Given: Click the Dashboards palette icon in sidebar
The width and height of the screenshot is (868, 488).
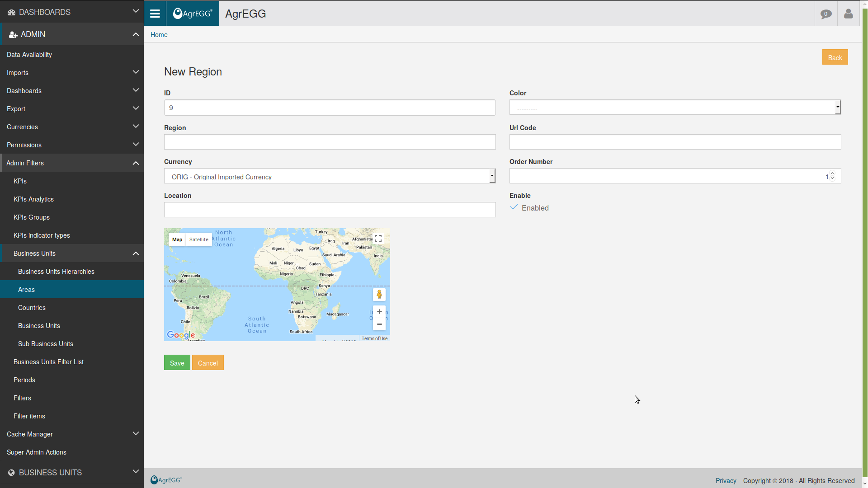Looking at the screenshot, I should tap(12, 12).
